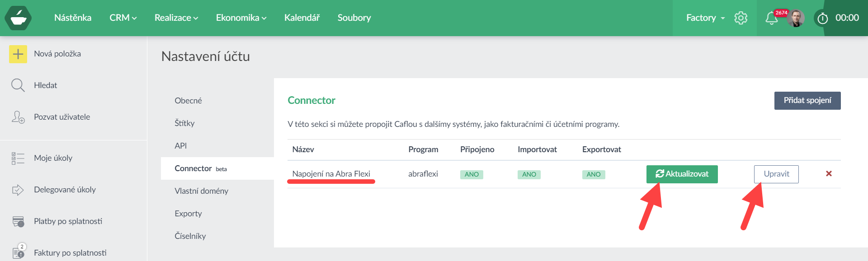868x261 pixels.
Task: Click the yellow plus Nová položka icon
Action: coord(18,54)
